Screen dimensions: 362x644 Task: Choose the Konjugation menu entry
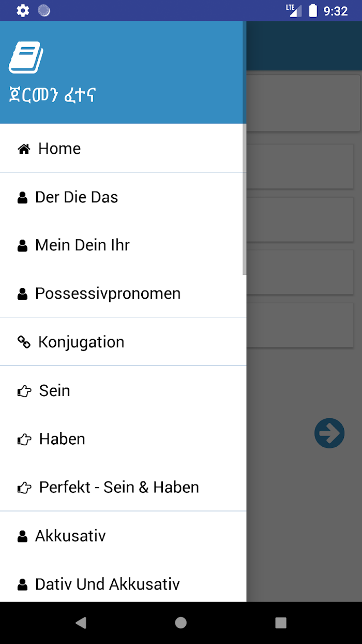coord(123,342)
